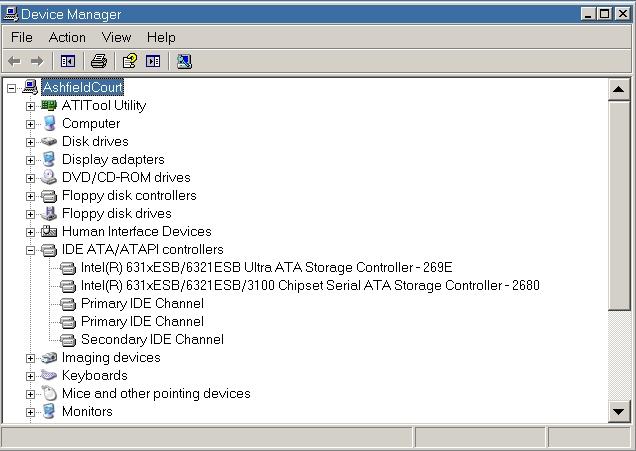Expand the Monitors category
This screenshot has height=451, width=636.
tap(30, 412)
